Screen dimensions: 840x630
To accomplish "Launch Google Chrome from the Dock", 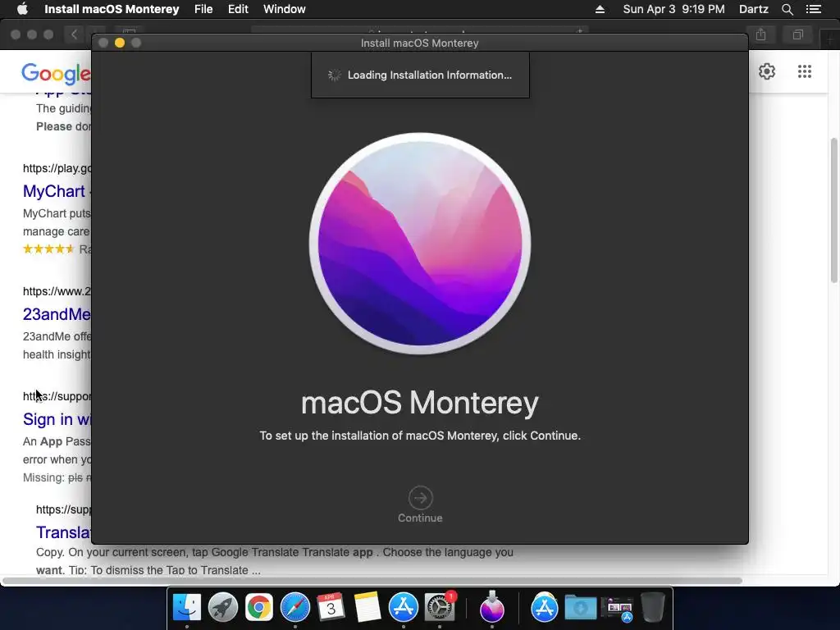I will click(x=258, y=608).
